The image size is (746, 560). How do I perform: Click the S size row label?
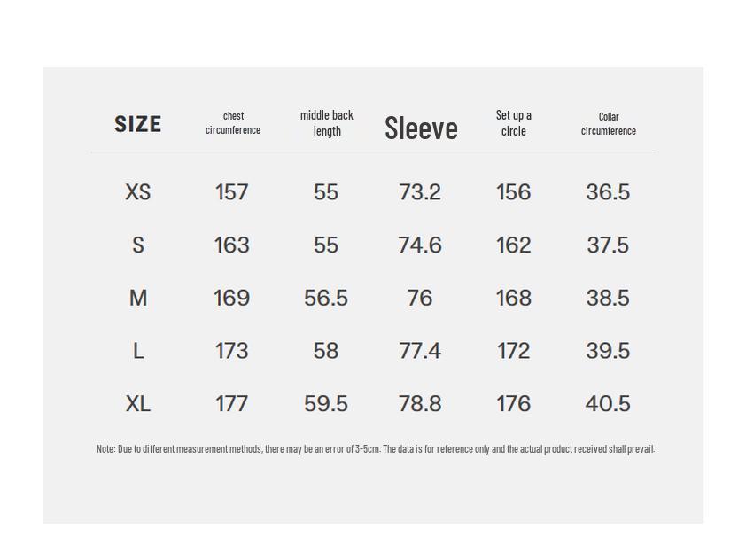pyautogui.click(x=138, y=245)
